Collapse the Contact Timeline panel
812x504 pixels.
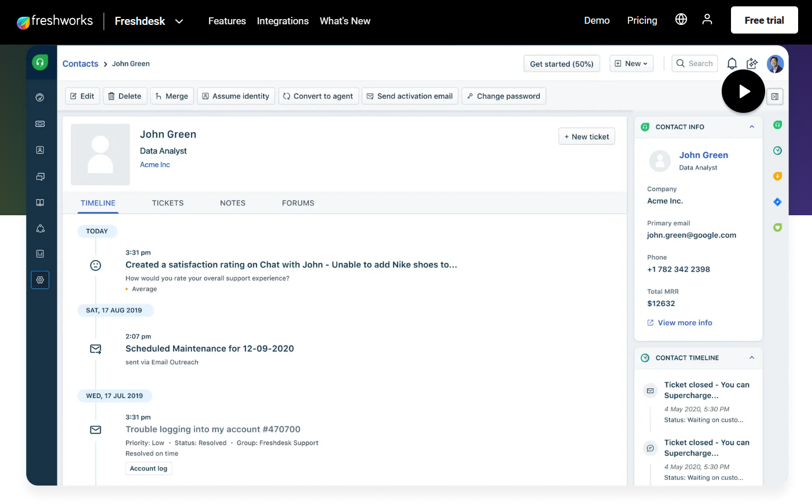pos(751,358)
